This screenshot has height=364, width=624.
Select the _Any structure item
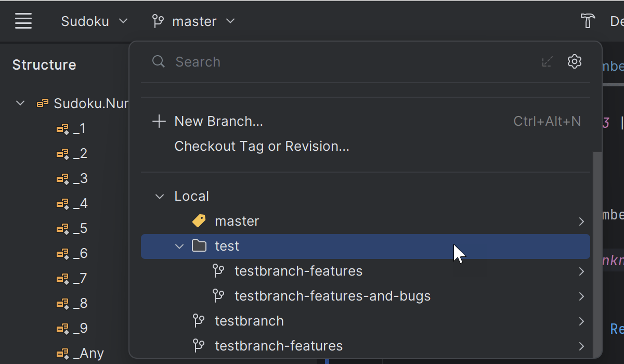pos(88,353)
